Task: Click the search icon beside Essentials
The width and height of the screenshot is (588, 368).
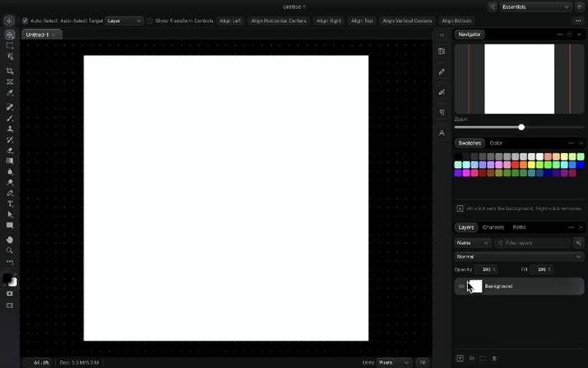Action: [x=493, y=7]
